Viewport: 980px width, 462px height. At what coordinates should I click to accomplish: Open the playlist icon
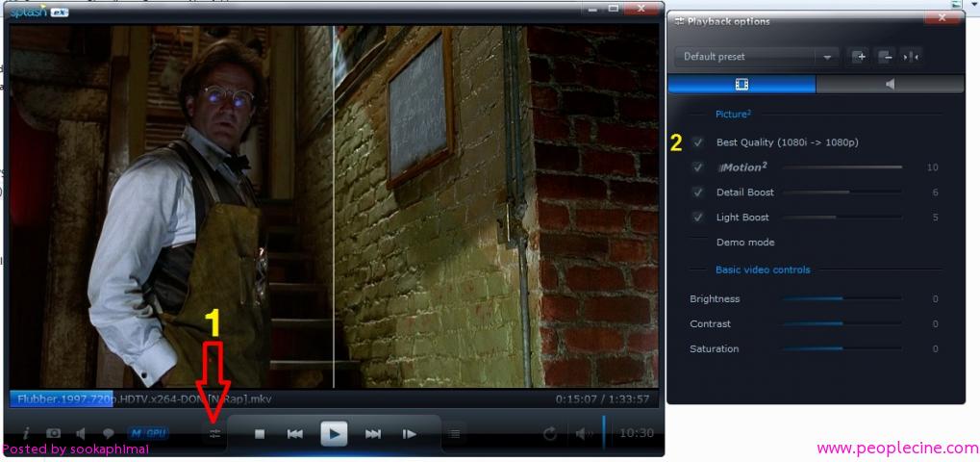point(455,434)
